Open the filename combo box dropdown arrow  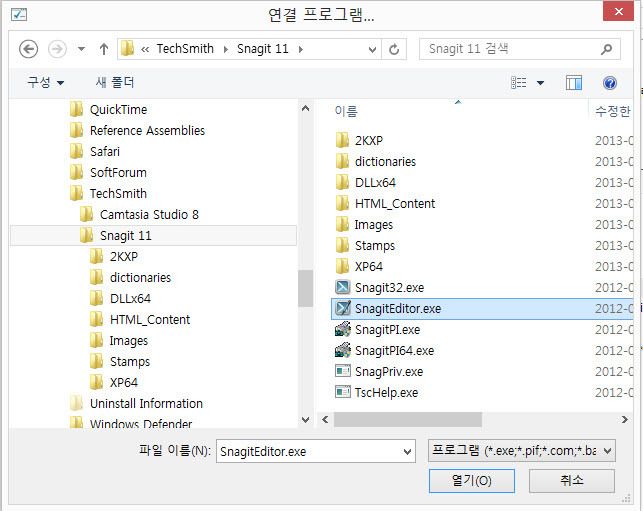pyautogui.click(x=407, y=452)
